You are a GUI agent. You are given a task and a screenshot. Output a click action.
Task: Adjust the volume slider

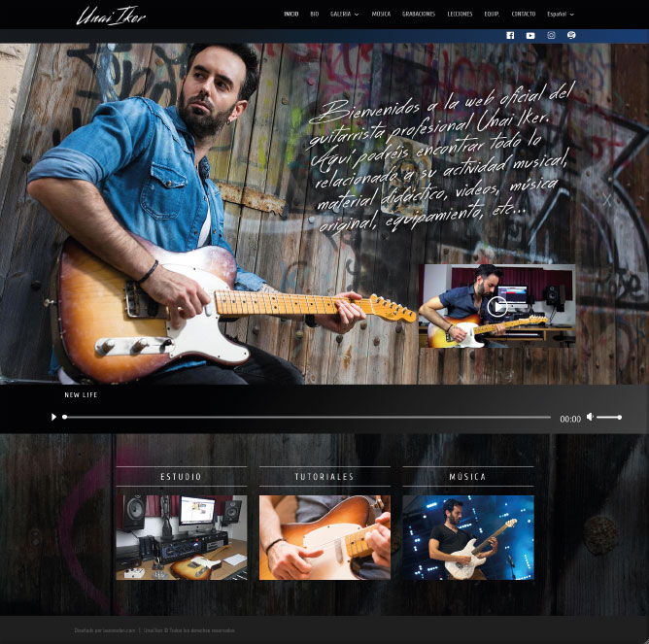pyautogui.click(x=609, y=418)
